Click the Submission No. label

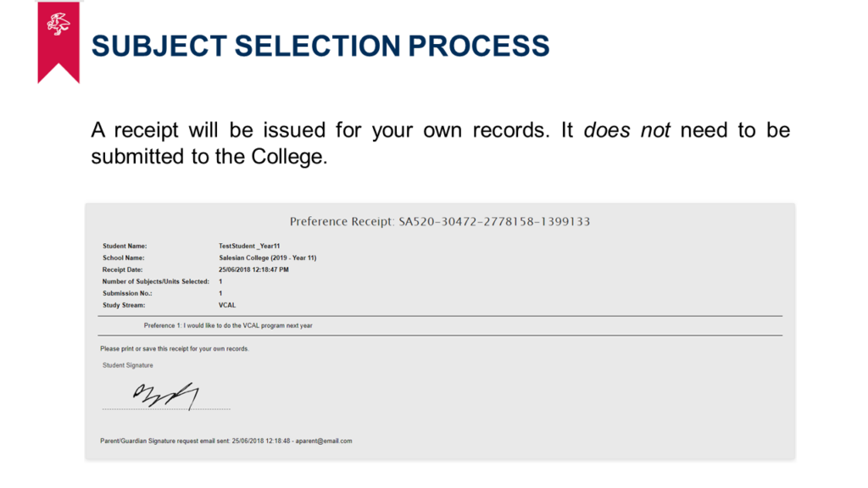click(127, 293)
